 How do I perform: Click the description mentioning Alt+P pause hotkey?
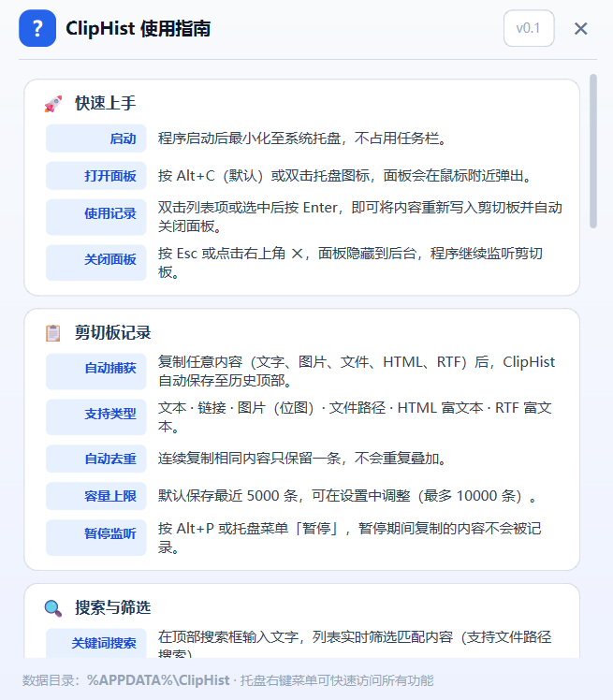tap(350, 537)
